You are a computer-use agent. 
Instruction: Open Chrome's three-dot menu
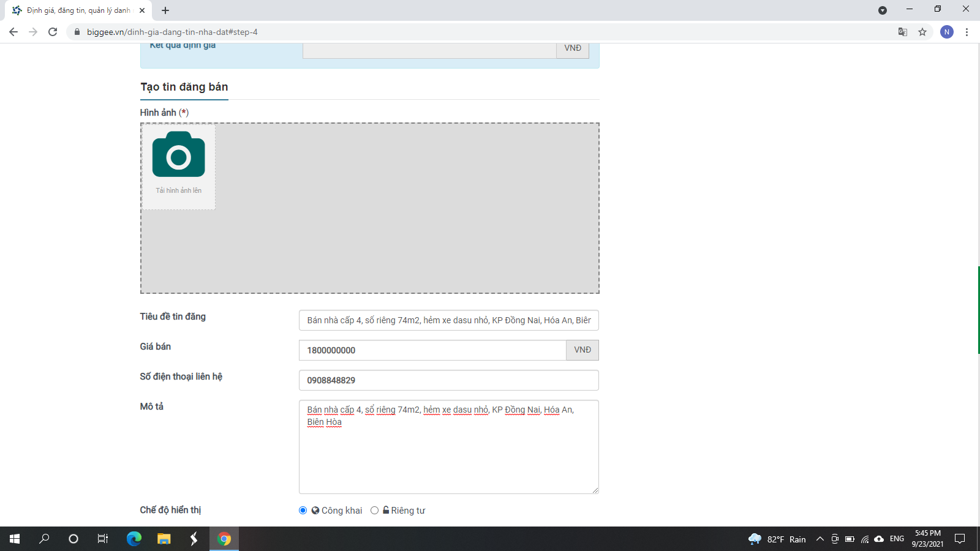tap(967, 32)
